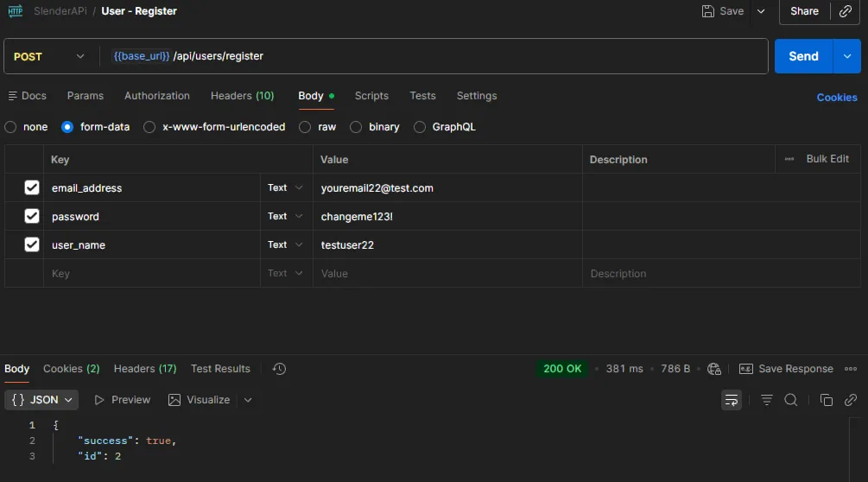Open the response Test Results tab

[x=220, y=369]
